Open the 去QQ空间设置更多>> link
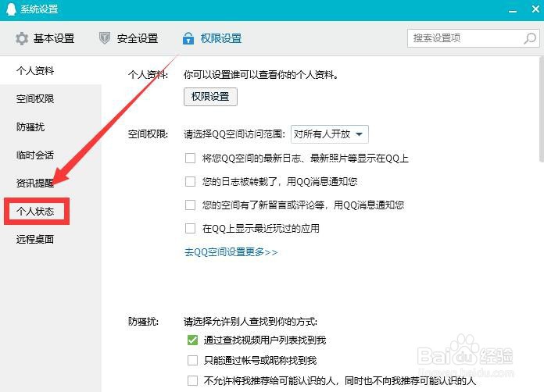Image resolution: width=544 pixels, height=392 pixels. pos(231,252)
